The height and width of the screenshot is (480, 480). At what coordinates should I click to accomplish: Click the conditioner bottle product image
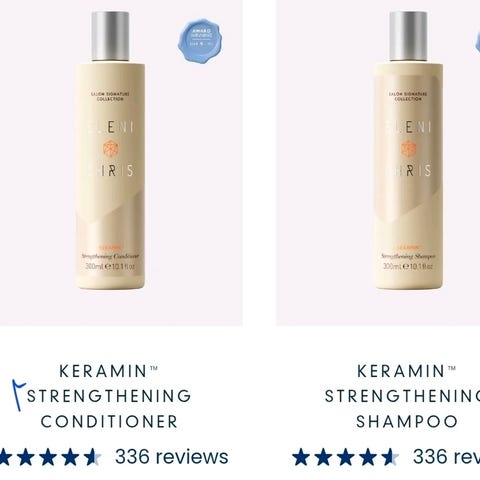[110, 150]
